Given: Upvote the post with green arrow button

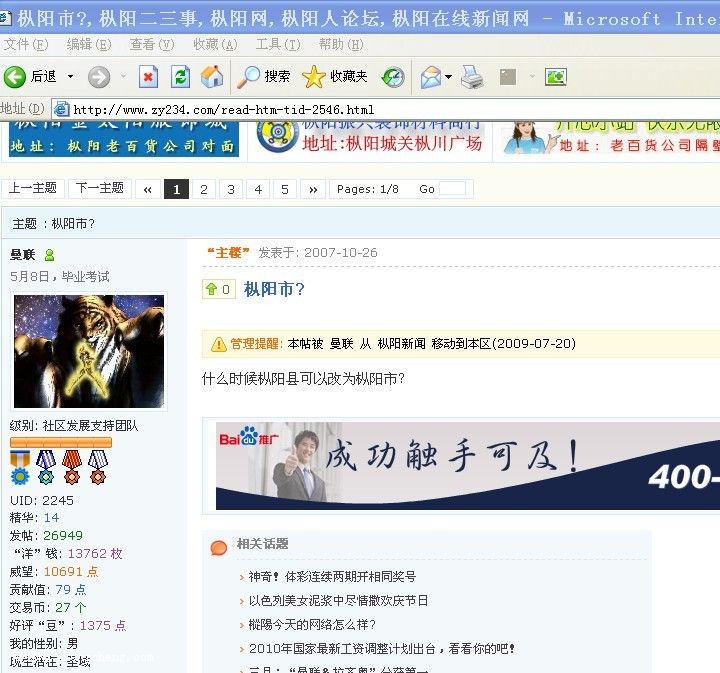Looking at the screenshot, I should [x=218, y=290].
